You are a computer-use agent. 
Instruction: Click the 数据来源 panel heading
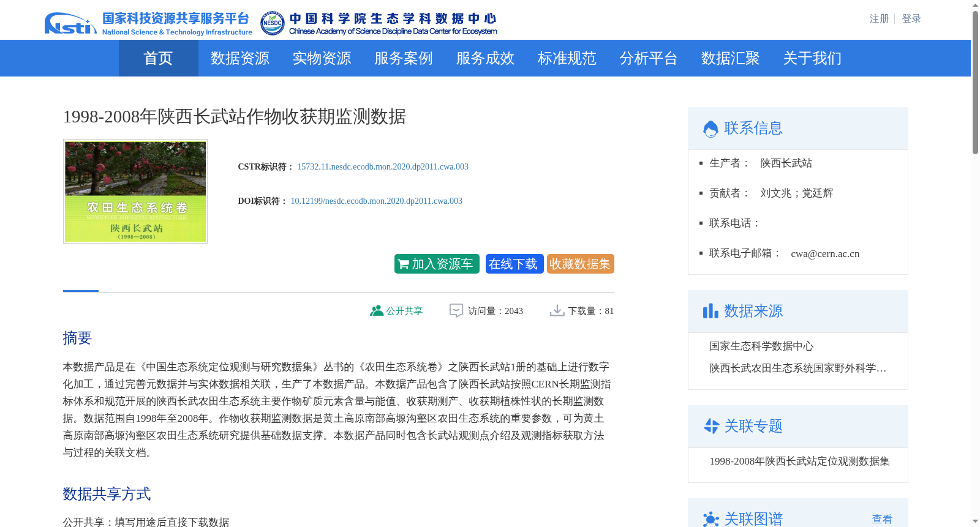(x=753, y=311)
